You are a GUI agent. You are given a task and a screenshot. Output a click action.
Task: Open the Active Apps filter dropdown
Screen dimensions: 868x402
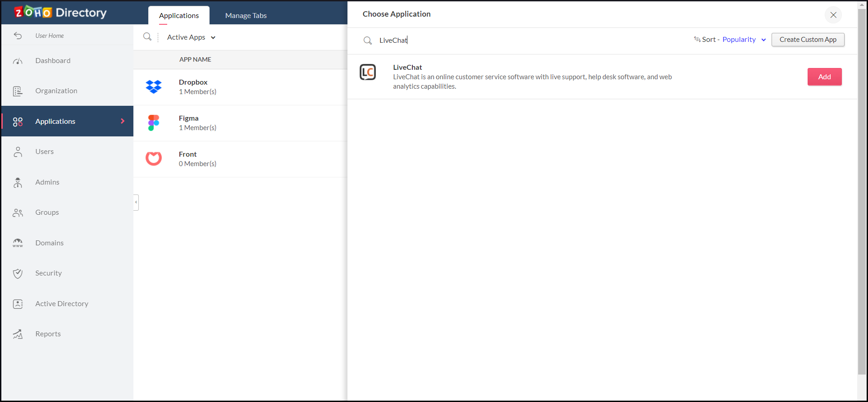(x=191, y=37)
